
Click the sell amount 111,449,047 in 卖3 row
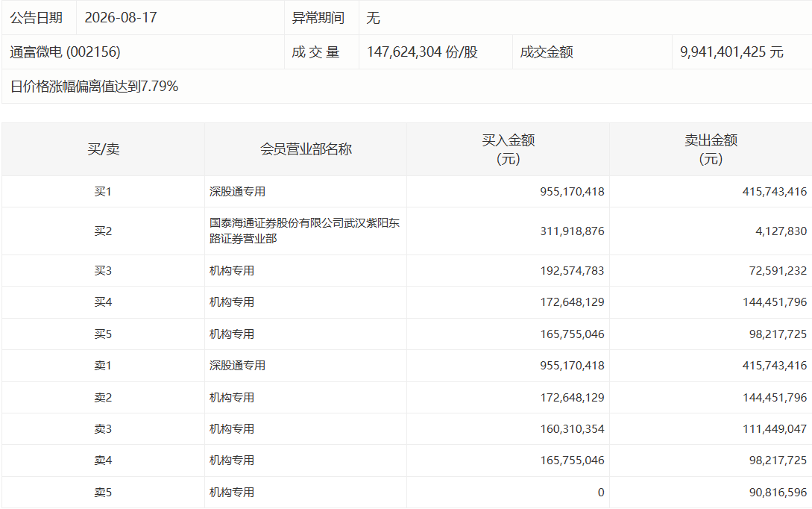(775, 429)
